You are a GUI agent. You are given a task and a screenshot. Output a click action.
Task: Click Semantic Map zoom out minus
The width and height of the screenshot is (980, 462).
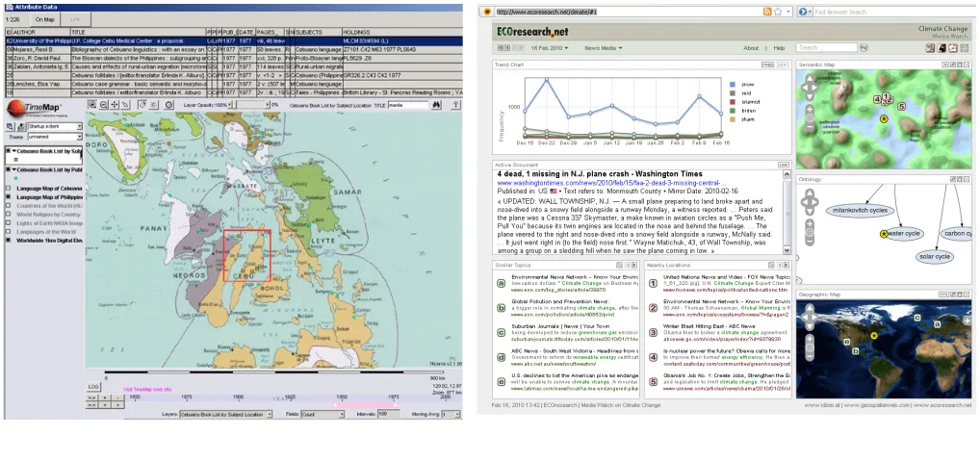coord(810,127)
